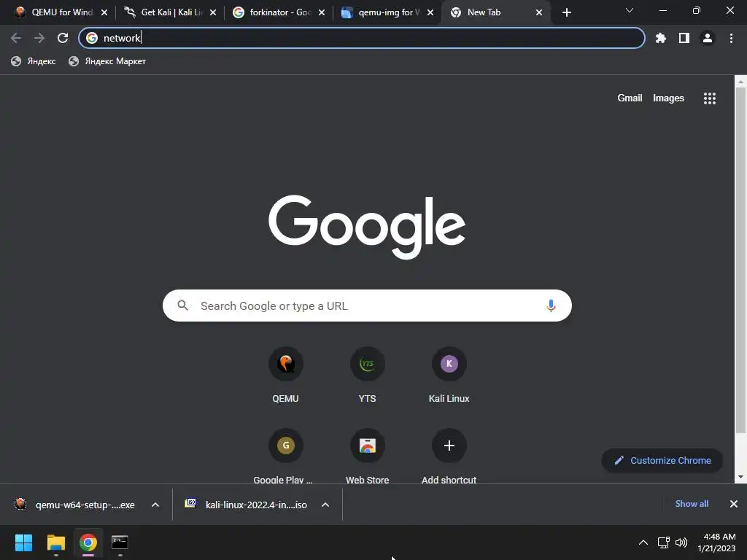
Task: Open the network tray icon
Action: pos(663,542)
